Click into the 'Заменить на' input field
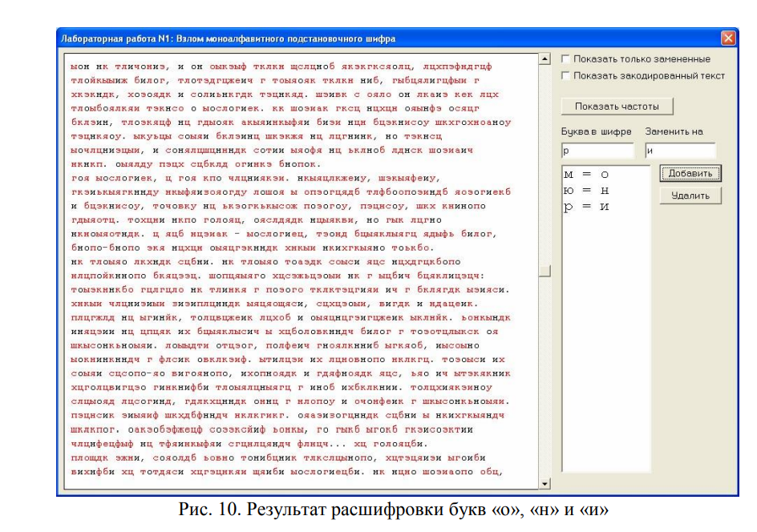Image resolution: width=757 pixels, height=532 pixels. pos(679,150)
